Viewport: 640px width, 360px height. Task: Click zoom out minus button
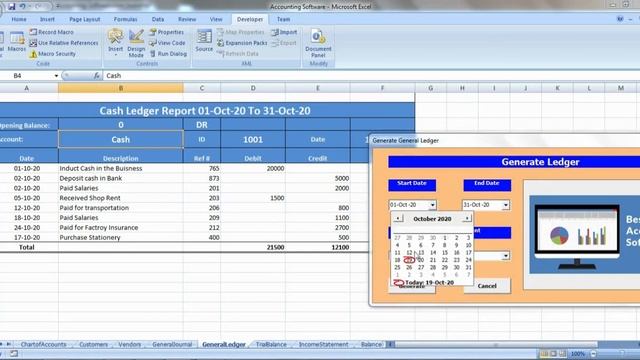(x=593, y=354)
